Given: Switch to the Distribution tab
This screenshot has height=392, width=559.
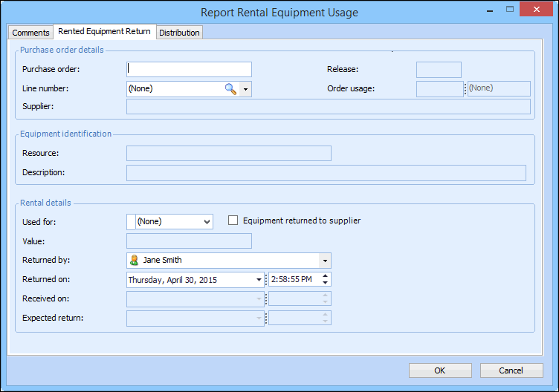Looking at the screenshot, I should click(x=179, y=33).
